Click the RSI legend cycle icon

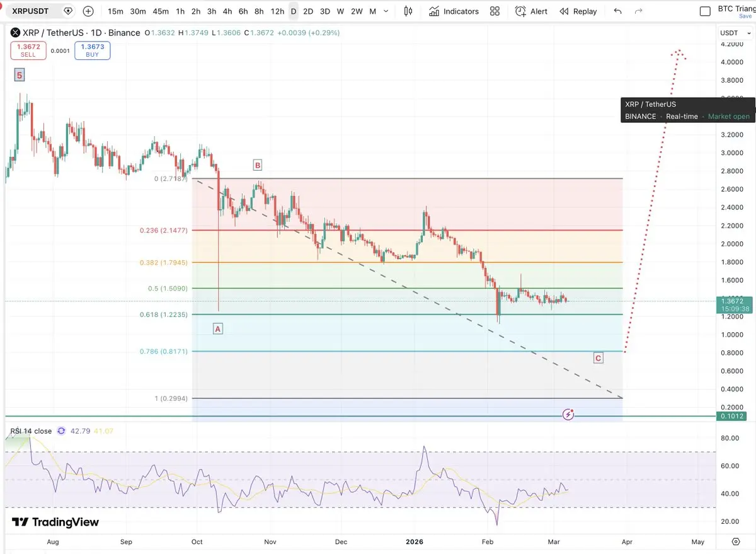pos(62,431)
